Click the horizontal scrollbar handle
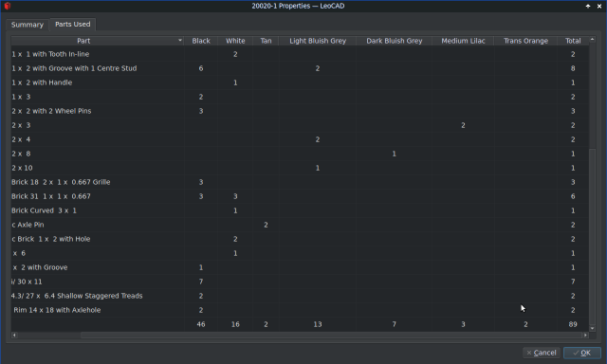607x364 pixels. [x=332, y=335]
